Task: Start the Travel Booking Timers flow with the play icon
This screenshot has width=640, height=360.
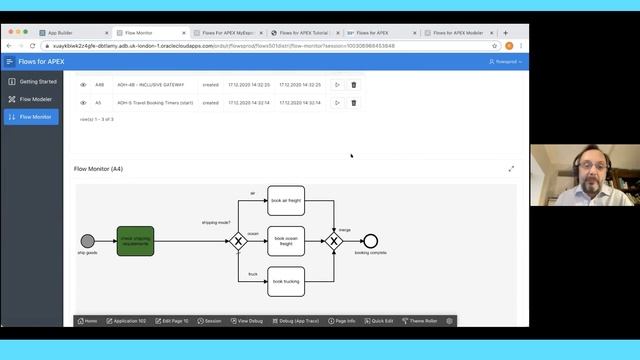Action: (x=337, y=103)
